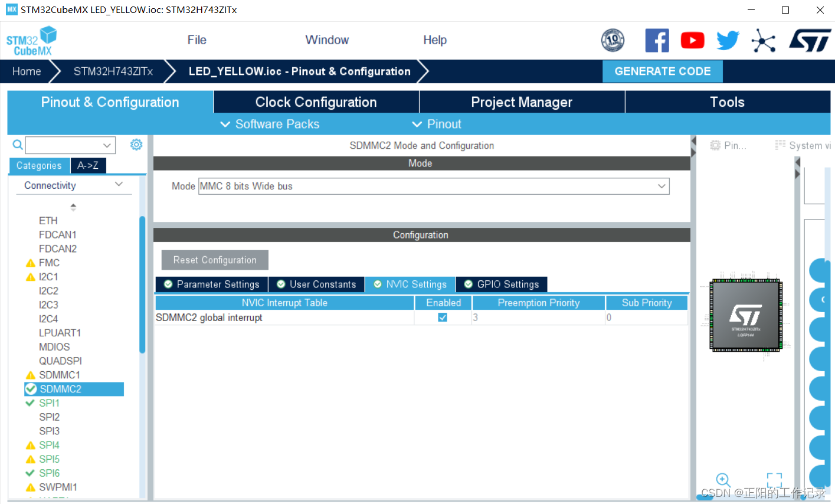
Task: Click the Preemption Priority column header
Action: [x=539, y=303]
